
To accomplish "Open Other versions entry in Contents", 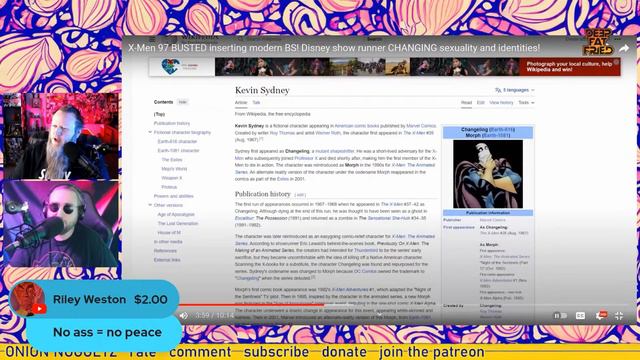I will (x=168, y=205).
